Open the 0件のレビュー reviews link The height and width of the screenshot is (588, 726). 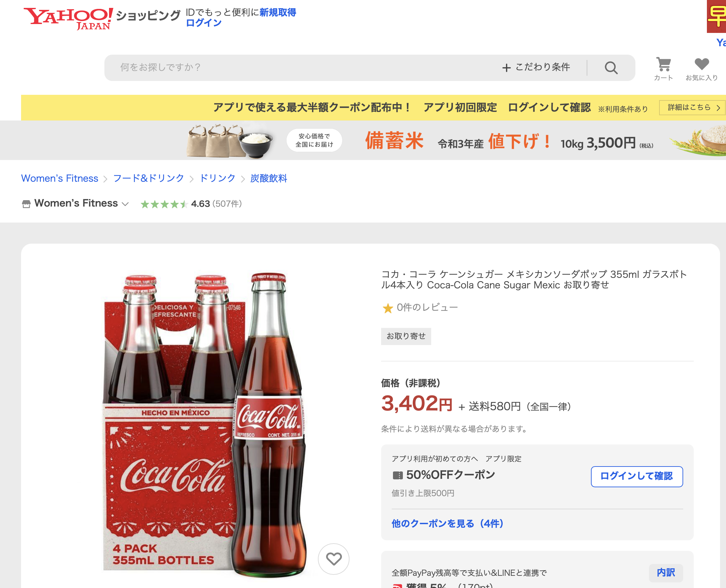coord(427,307)
